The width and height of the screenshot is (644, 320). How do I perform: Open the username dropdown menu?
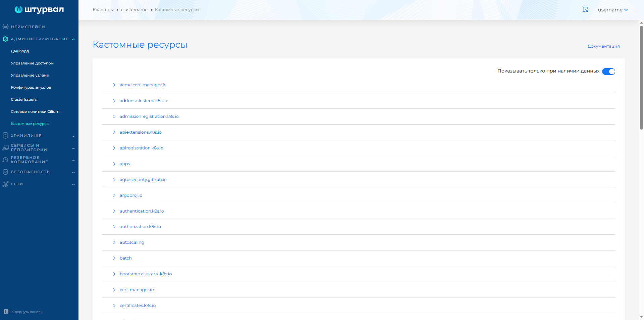pos(612,10)
